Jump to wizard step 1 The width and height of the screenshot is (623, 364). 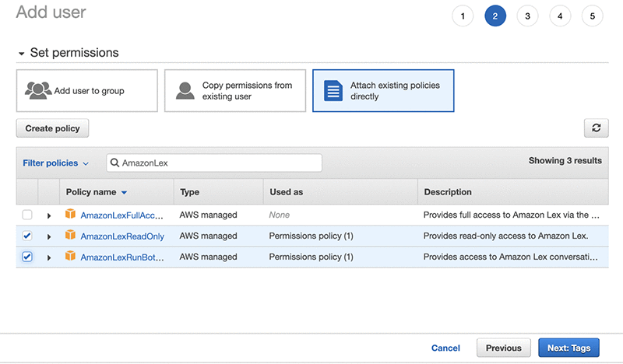pyautogui.click(x=462, y=16)
